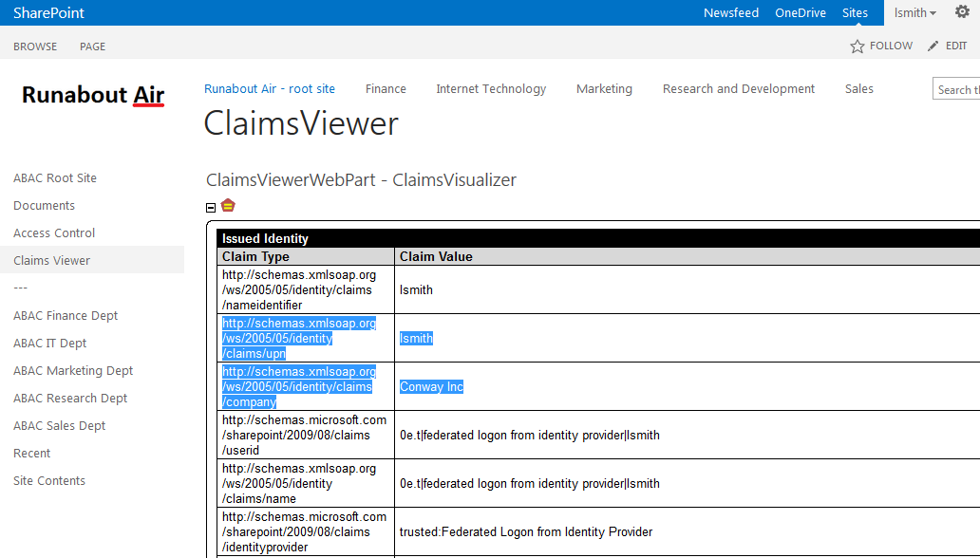Collapse the claims table with minus box

(x=211, y=208)
